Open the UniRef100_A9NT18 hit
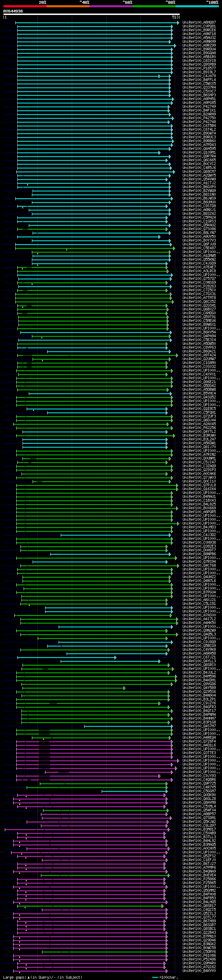The image size is (222, 980). 199,34
